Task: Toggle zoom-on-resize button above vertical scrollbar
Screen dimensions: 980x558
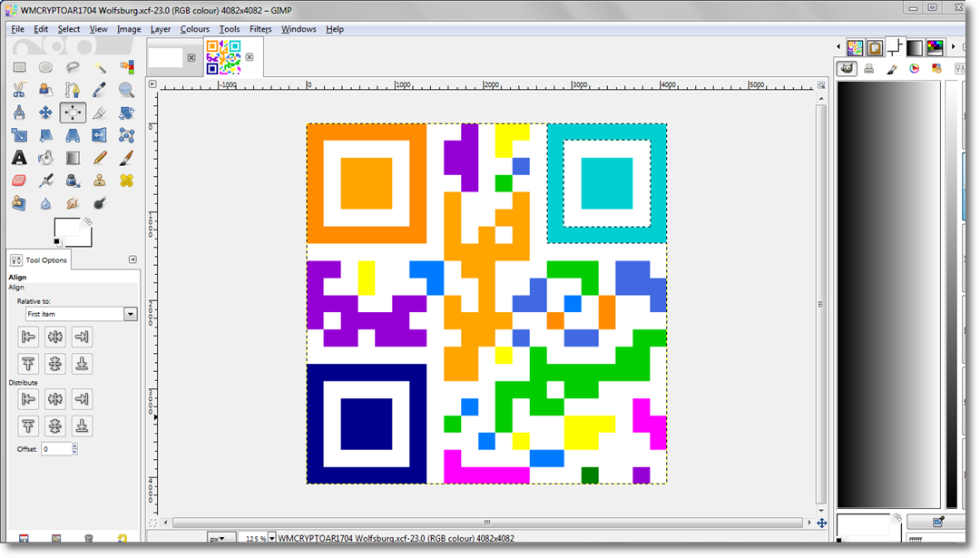Action: (821, 85)
